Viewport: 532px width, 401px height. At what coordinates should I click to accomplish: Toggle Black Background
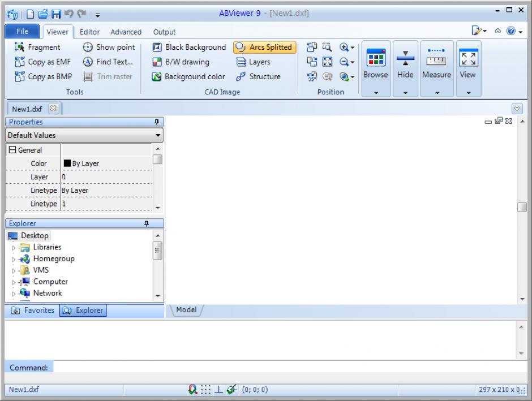(x=189, y=47)
